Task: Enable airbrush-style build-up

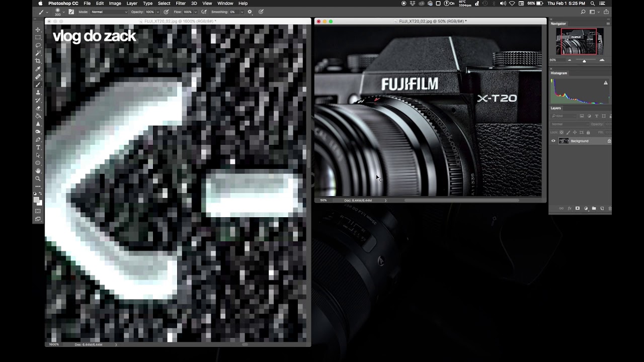Action: pos(204,12)
